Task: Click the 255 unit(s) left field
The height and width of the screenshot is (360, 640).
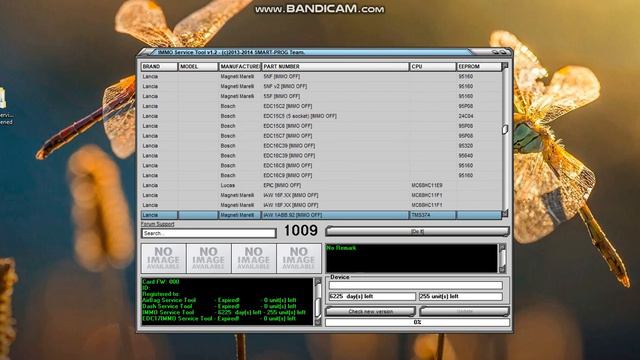Action: pos(460,297)
